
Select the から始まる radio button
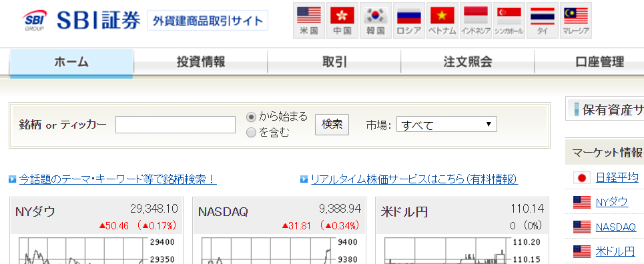pos(251,117)
